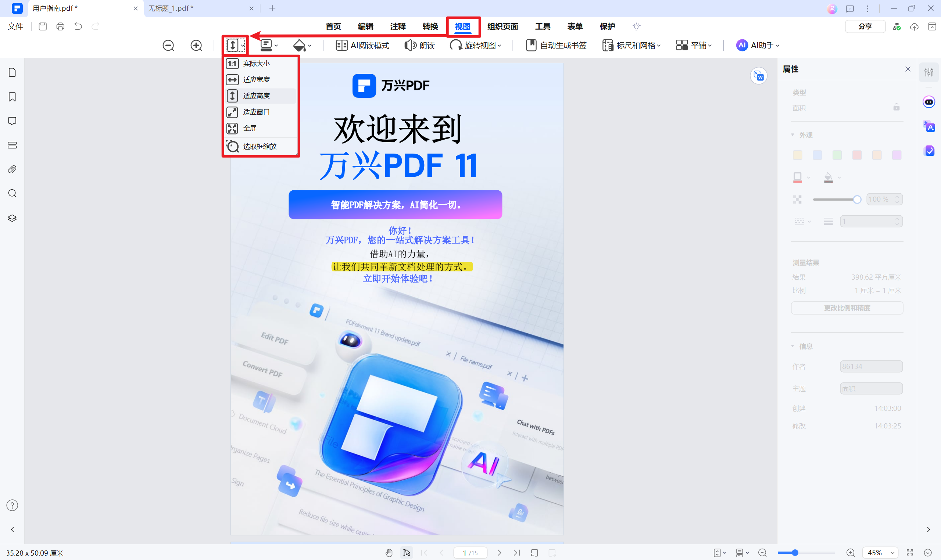This screenshot has height=560, width=941.
Task: Toggle AI阅读模式 reading mode
Action: point(362,46)
